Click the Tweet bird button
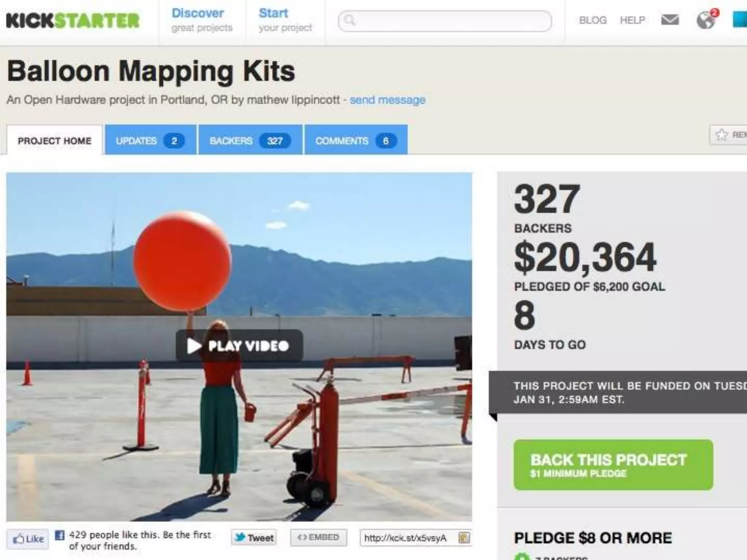Image resolution: width=747 pixels, height=560 pixels. pyautogui.click(x=254, y=538)
